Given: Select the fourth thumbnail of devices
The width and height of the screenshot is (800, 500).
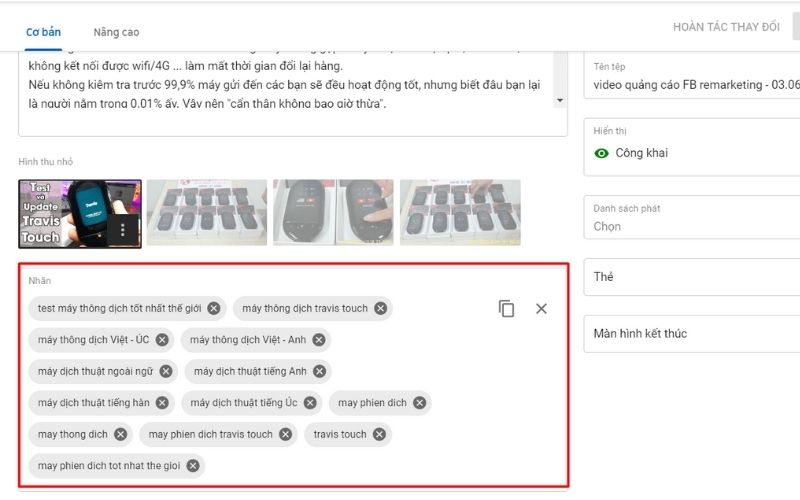Looking at the screenshot, I should point(460,212).
